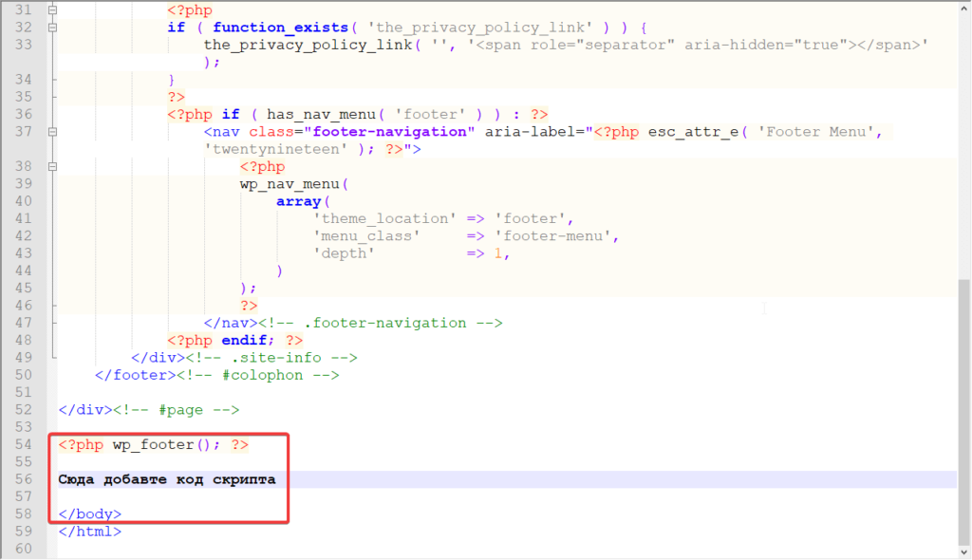The image size is (972, 560).
Task: Collapse the fold marker at line 31
Action: point(53,9)
